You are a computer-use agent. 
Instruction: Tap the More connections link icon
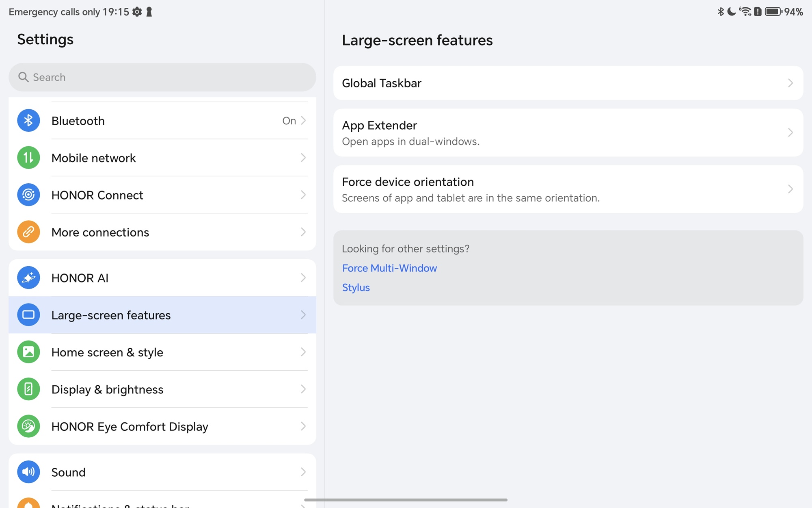(x=28, y=232)
